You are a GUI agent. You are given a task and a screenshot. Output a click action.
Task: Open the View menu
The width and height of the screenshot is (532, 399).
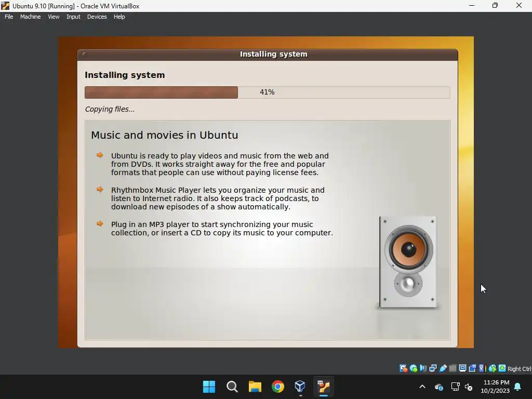(x=54, y=17)
